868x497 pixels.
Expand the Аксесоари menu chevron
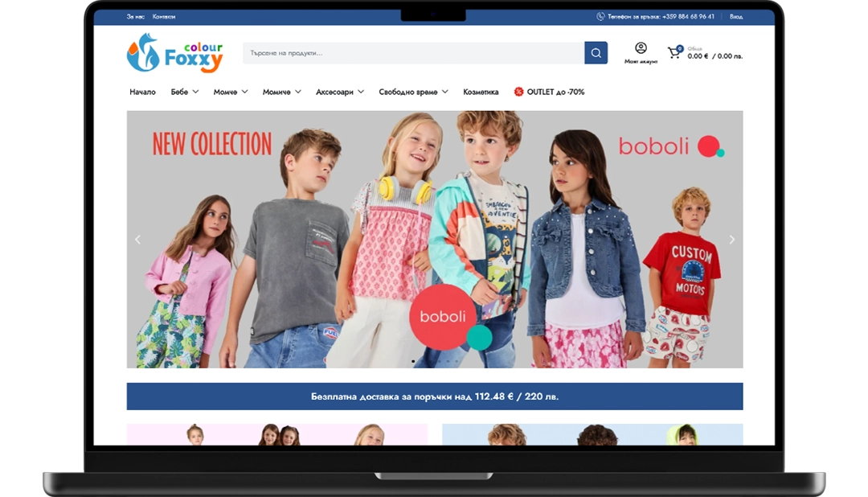[361, 92]
